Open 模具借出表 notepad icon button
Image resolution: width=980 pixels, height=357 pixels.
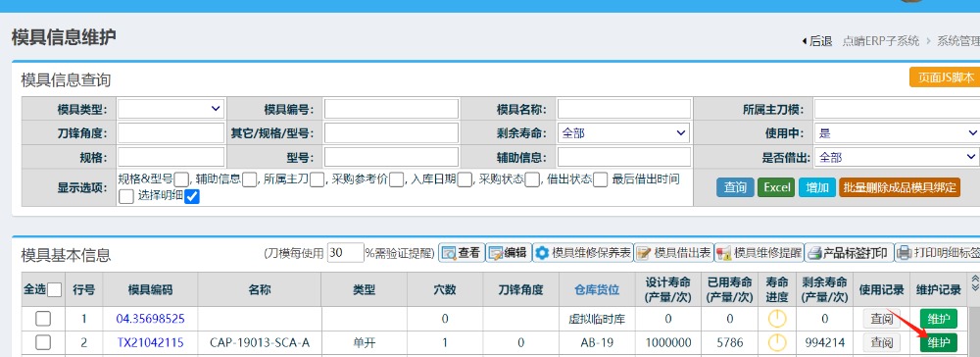pyautogui.click(x=674, y=253)
